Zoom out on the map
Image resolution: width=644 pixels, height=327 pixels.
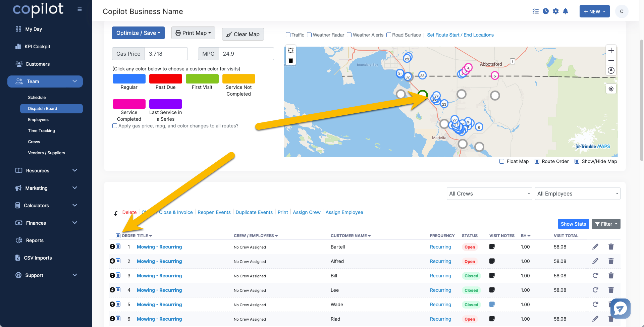611,60
